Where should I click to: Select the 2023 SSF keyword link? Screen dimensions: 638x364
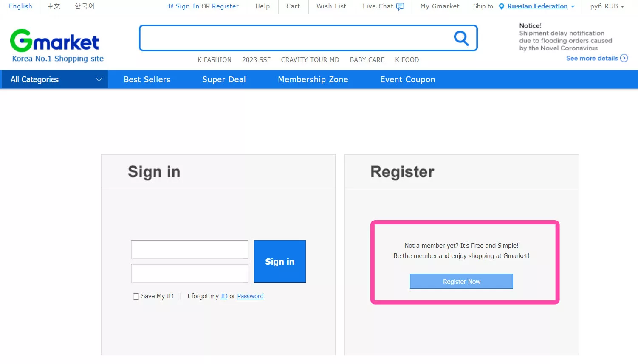tap(256, 60)
